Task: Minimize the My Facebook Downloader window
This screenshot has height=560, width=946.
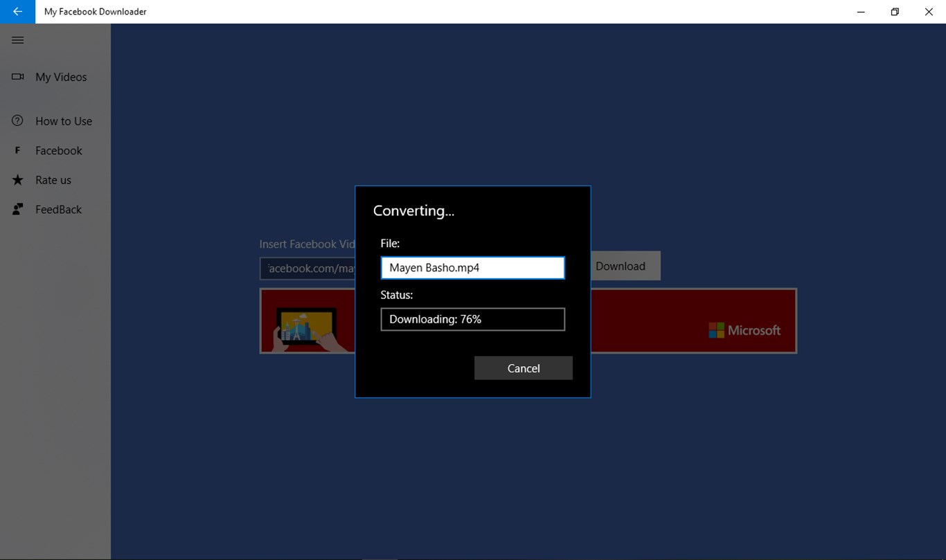Action: [x=861, y=12]
